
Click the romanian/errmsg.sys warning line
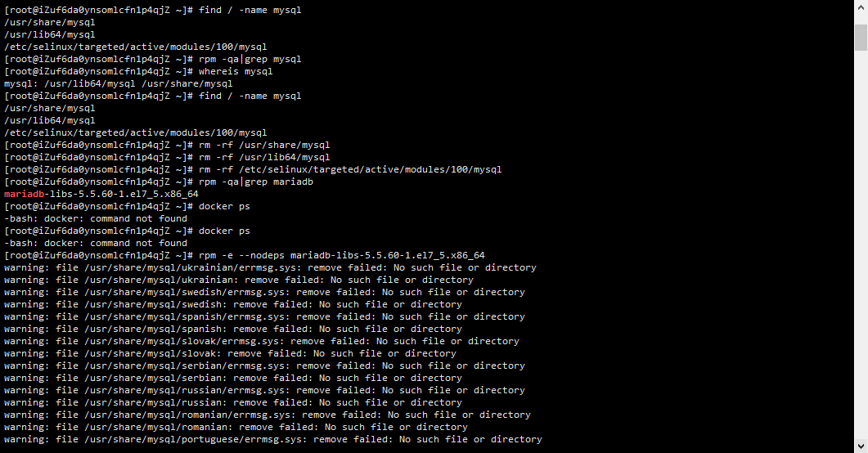point(268,415)
